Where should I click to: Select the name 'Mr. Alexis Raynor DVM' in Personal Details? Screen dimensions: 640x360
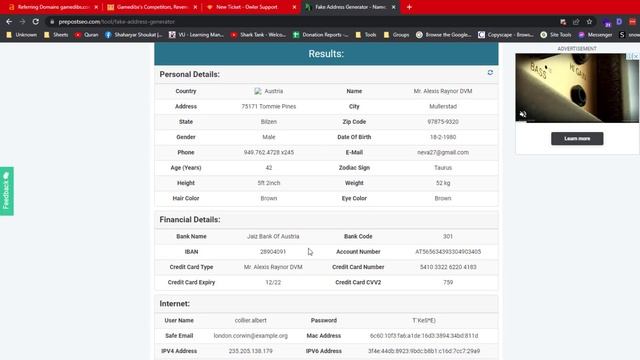pos(443,91)
